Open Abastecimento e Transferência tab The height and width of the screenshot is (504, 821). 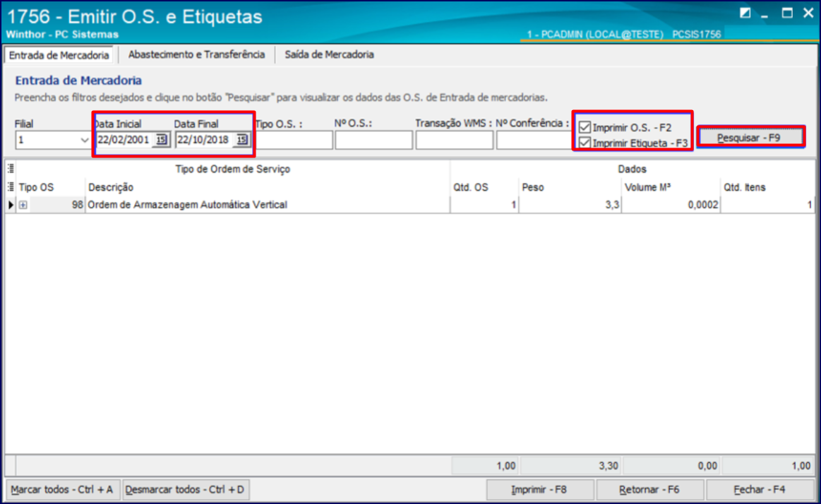tap(196, 54)
